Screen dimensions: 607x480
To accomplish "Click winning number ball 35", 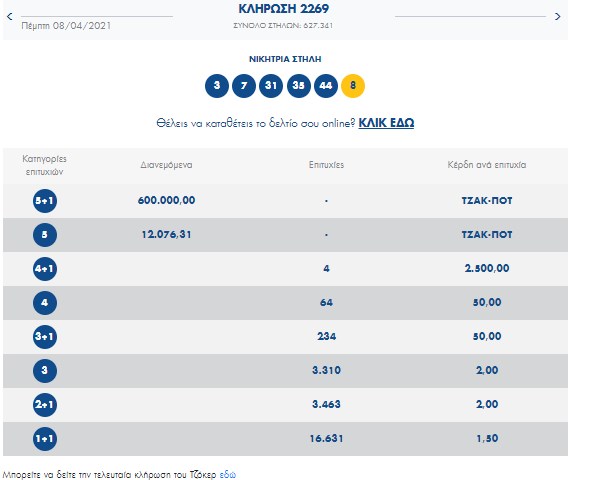I will (x=298, y=86).
